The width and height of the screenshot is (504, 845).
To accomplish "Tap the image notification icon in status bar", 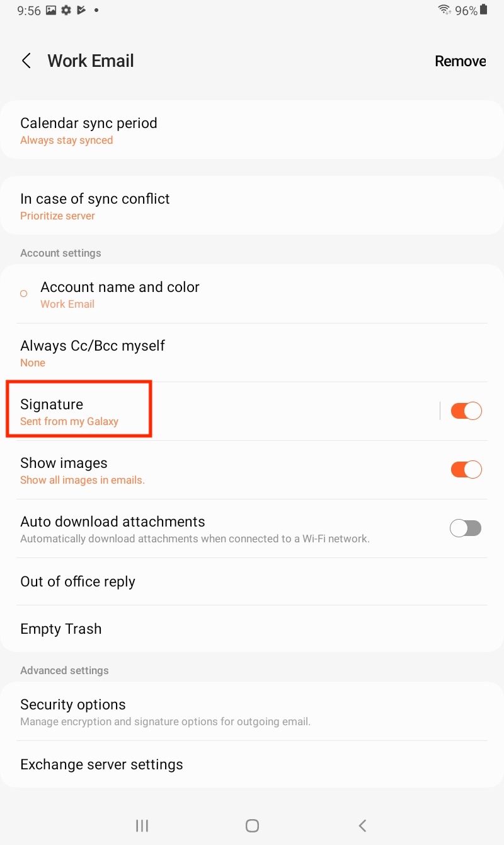I will click(x=51, y=11).
